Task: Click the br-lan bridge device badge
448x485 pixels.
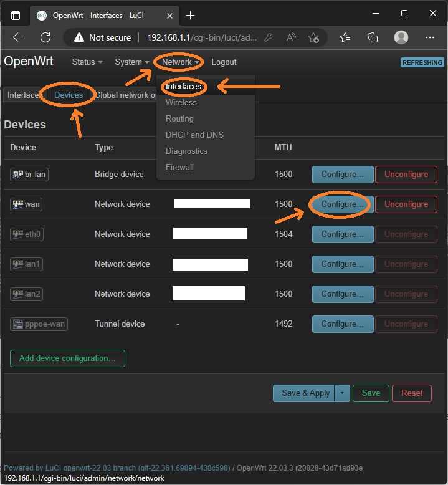Action: coord(29,175)
